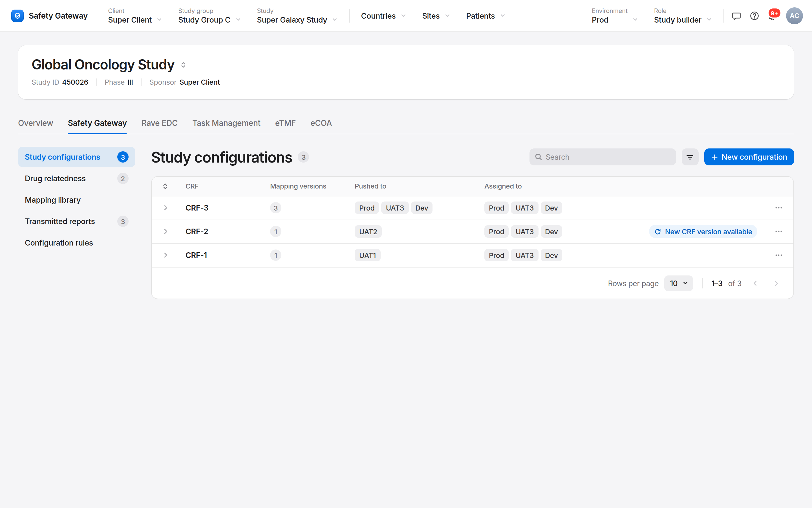This screenshot has height=508, width=812.
Task: Click the UAT2 tag in CRF-2 row
Action: tap(368, 231)
